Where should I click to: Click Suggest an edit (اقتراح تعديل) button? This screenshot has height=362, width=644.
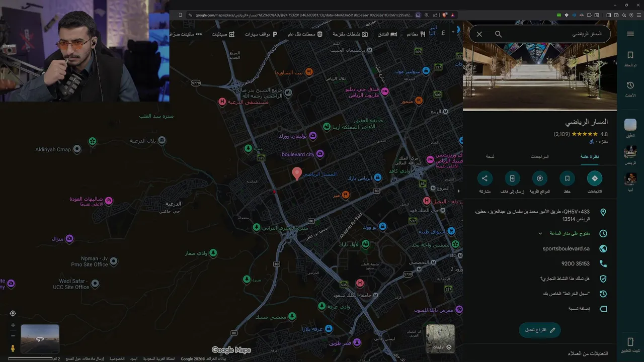click(x=540, y=330)
